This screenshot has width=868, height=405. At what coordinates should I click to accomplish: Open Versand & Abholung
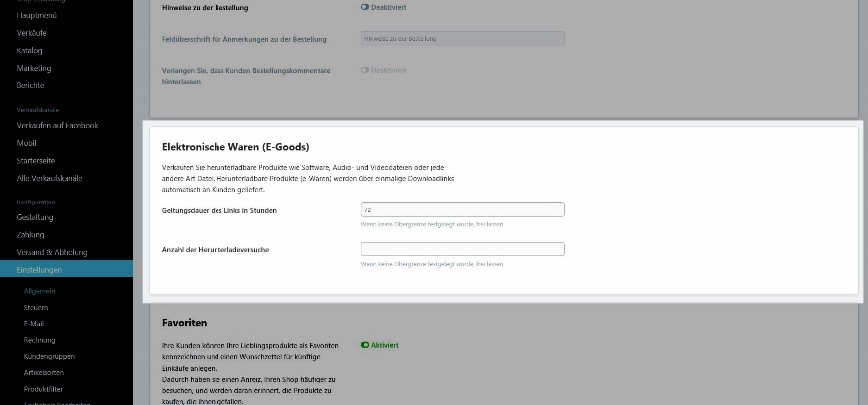click(x=52, y=252)
